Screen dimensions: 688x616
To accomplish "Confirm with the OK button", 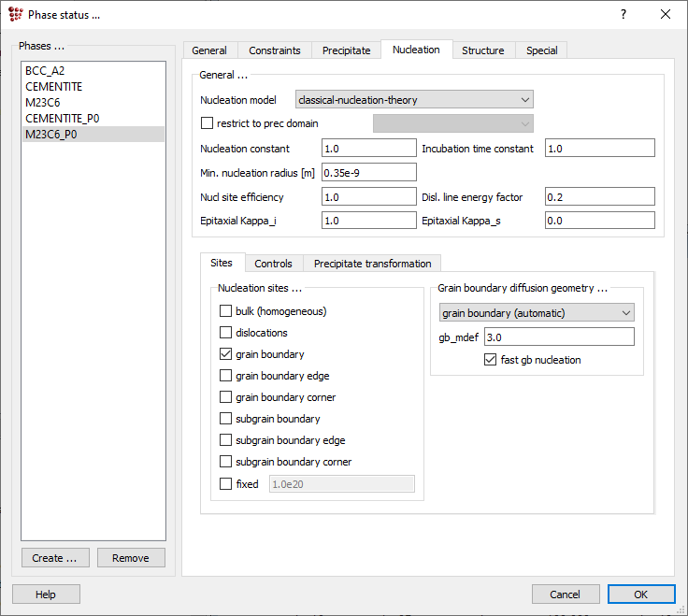I will (x=640, y=595).
